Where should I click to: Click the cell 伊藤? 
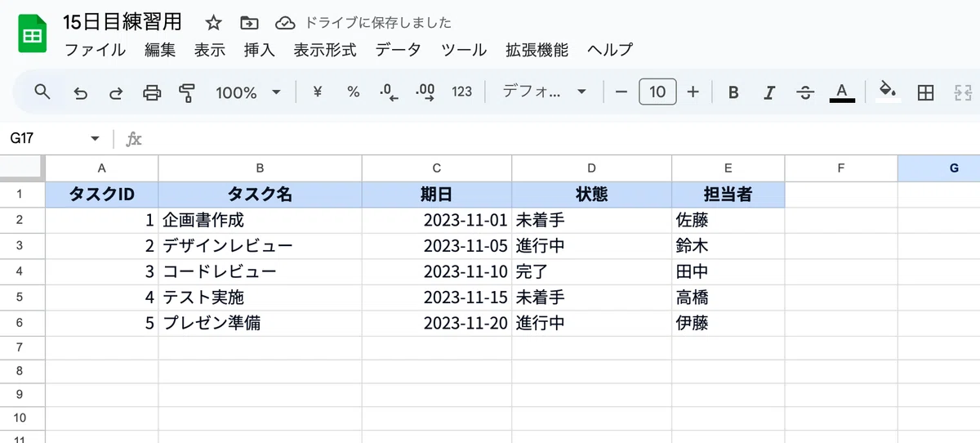click(x=728, y=323)
